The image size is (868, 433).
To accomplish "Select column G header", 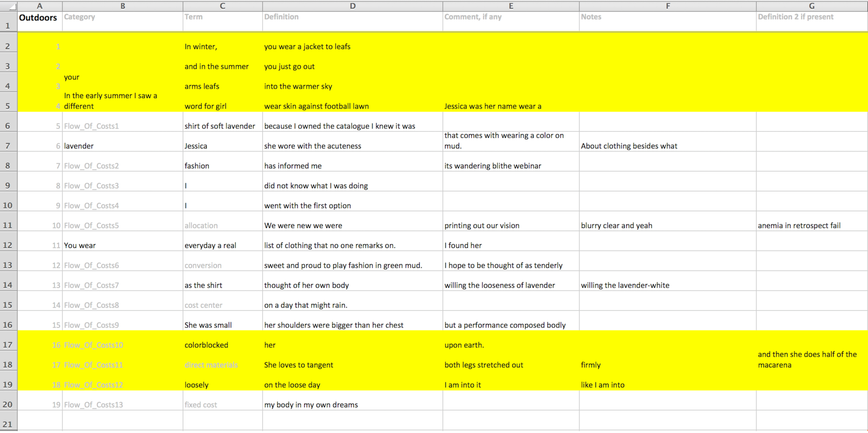I will pyautogui.click(x=812, y=6).
